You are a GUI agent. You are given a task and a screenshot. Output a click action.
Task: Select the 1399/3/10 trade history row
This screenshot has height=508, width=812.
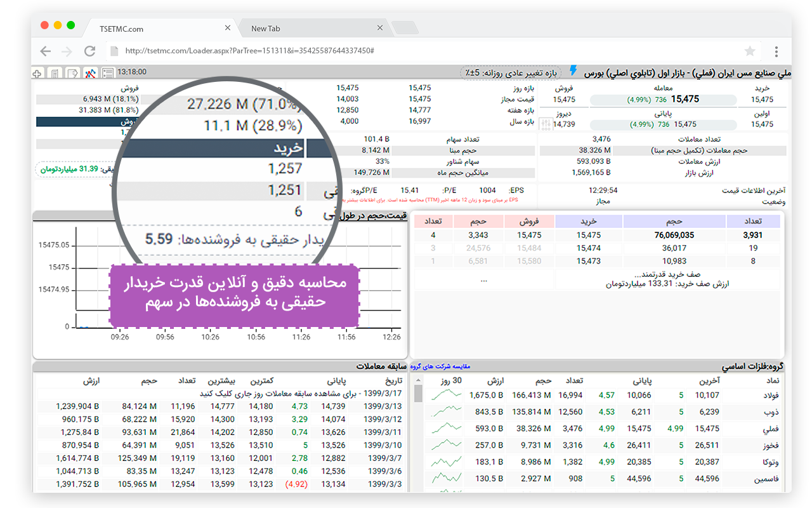click(x=221, y=445)
